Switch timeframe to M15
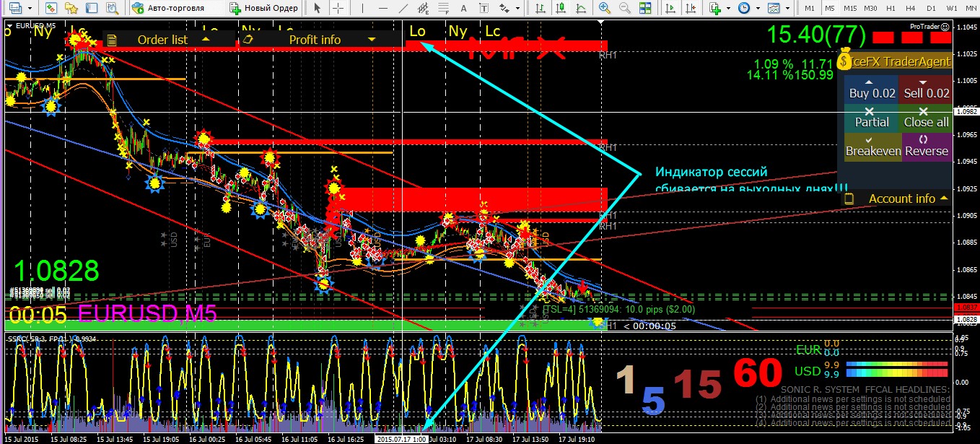 point(850,8)
